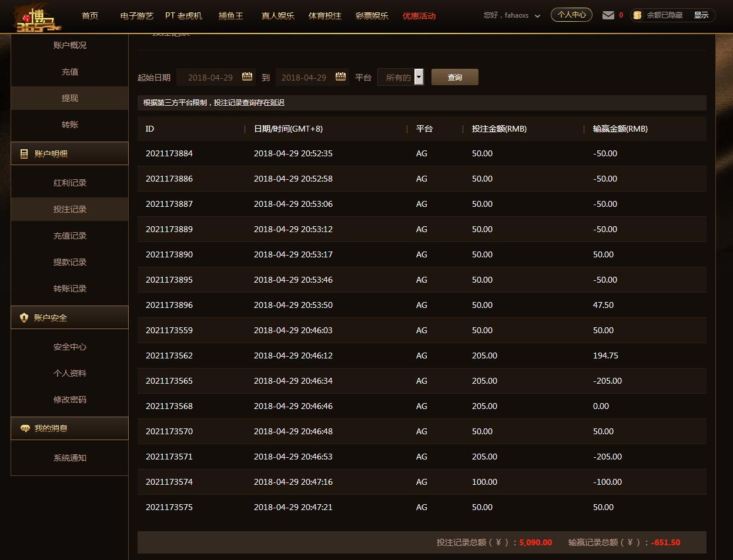The height and width of the screenshot is (560, 733).
Task: Open the 个人中心 button
Action: click(x=571, y=15)
